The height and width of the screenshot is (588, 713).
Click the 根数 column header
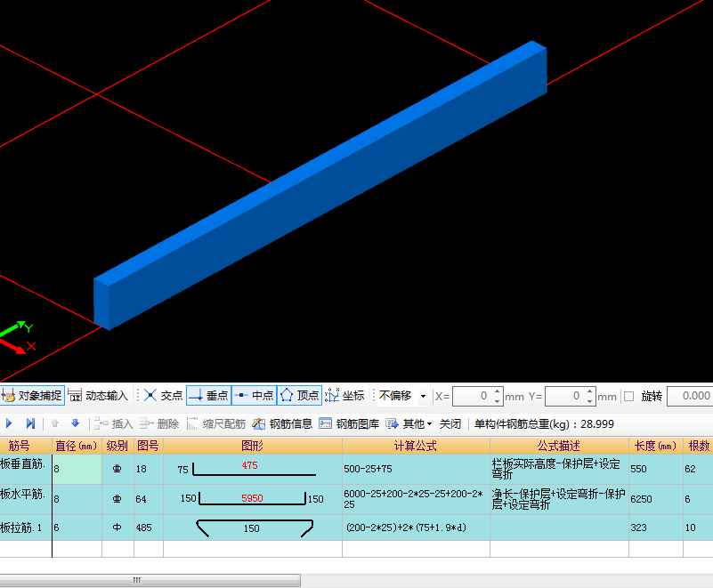(x=699, y=446)
